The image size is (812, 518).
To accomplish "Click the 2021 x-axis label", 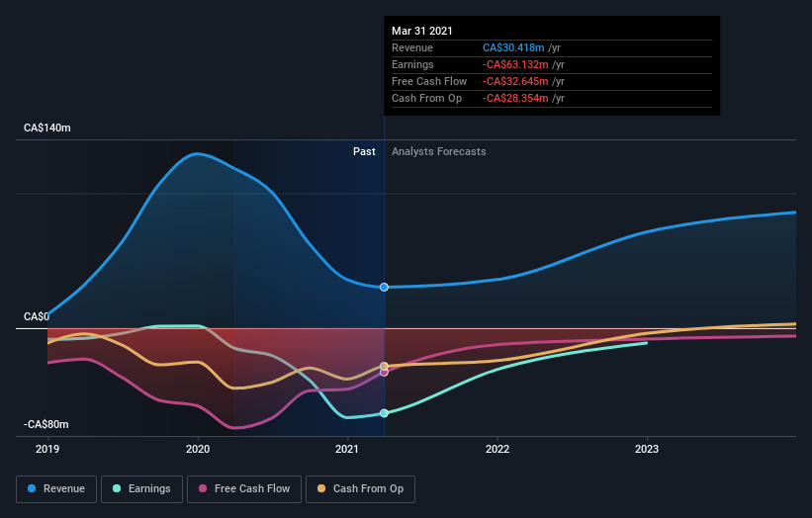I will coord(347,449).
